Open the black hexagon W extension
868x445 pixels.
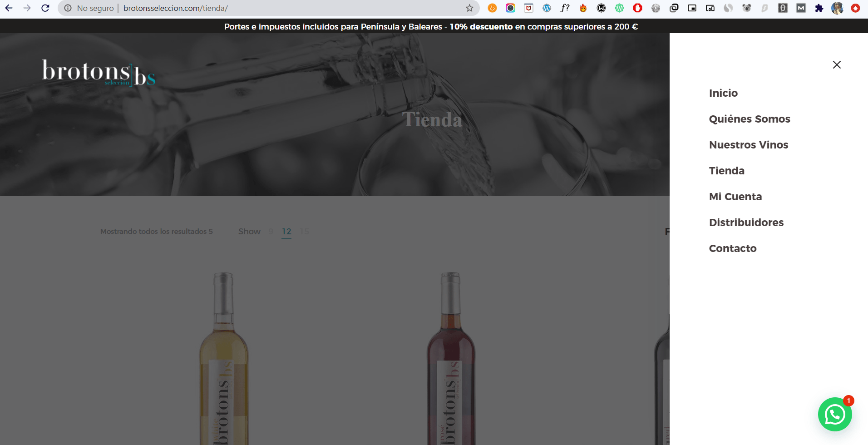(x=601, y=8)
